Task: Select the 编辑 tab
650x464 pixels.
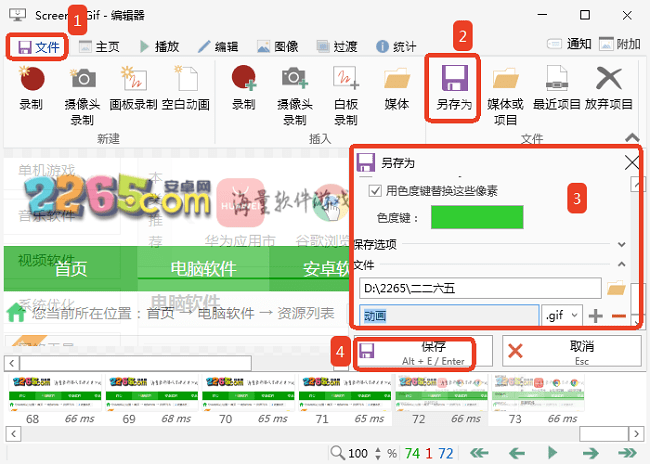Action: click(218, 47)
